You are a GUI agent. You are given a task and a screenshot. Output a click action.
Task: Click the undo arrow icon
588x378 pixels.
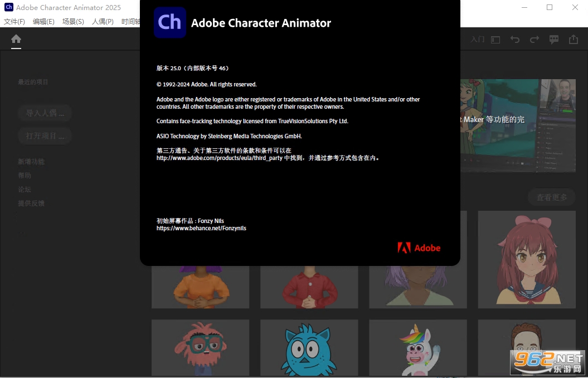[x=515, y=40]
